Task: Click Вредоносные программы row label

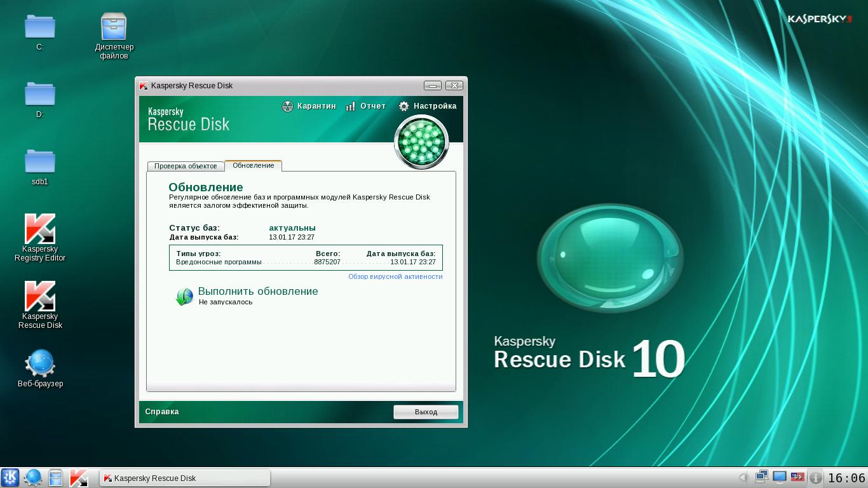Action: tap(219, 262)
